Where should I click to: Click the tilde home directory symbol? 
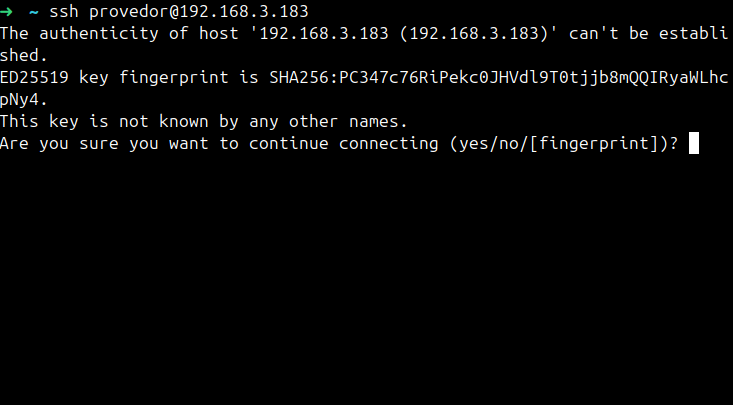click(x=33, y=12)
